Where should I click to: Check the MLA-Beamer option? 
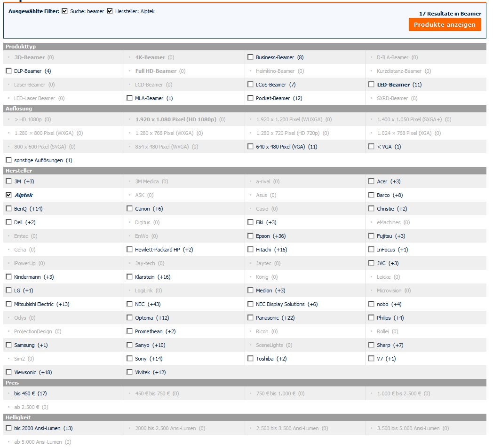(x=129, y=98)
